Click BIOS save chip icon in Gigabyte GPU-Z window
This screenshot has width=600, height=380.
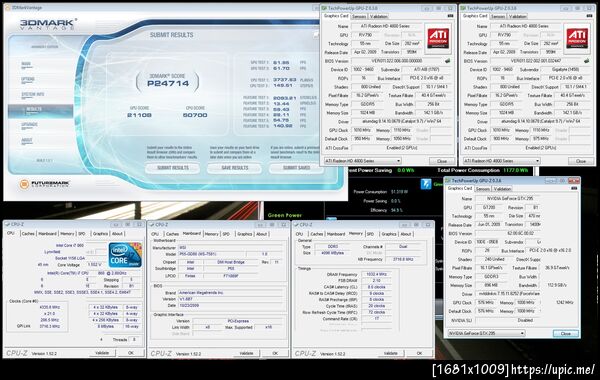point(586,61)
